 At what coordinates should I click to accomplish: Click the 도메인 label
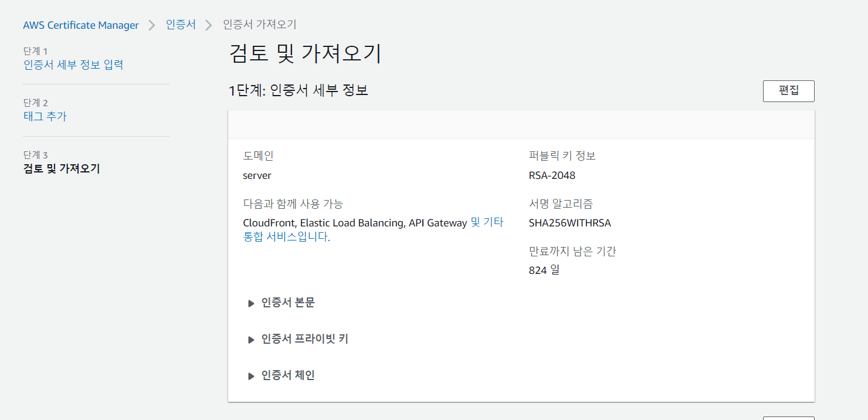pos(258,156)
